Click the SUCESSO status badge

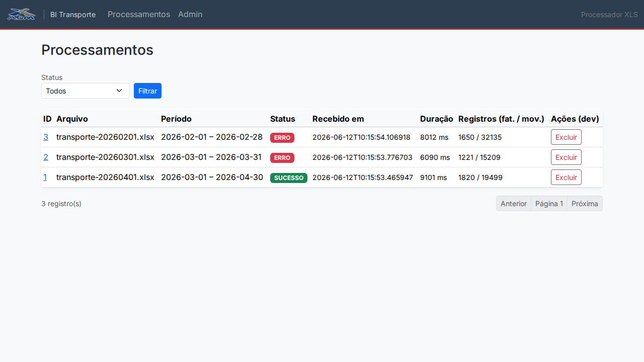pyautogui.click(x=289, y=178)
